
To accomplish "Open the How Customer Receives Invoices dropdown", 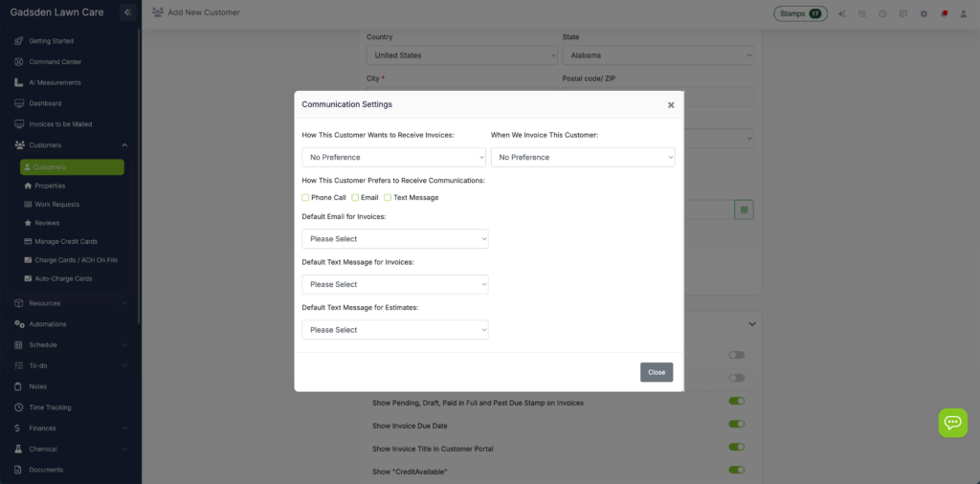I will pos(394,157).
